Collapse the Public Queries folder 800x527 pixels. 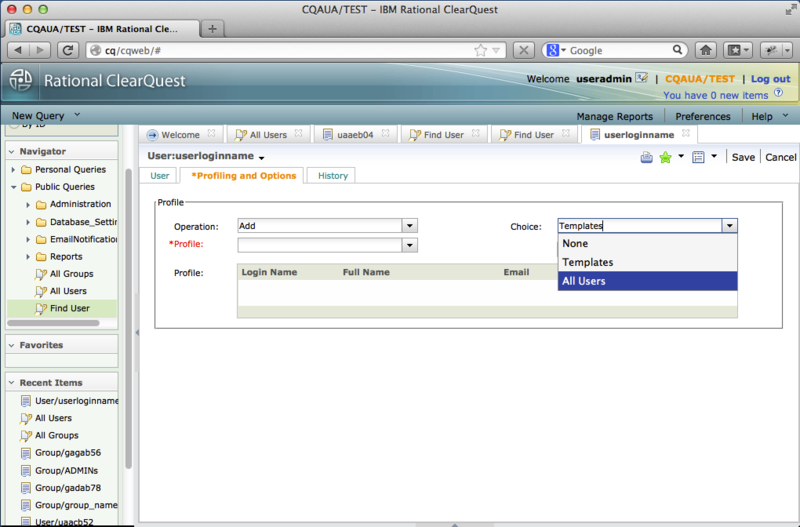[13, 187]
